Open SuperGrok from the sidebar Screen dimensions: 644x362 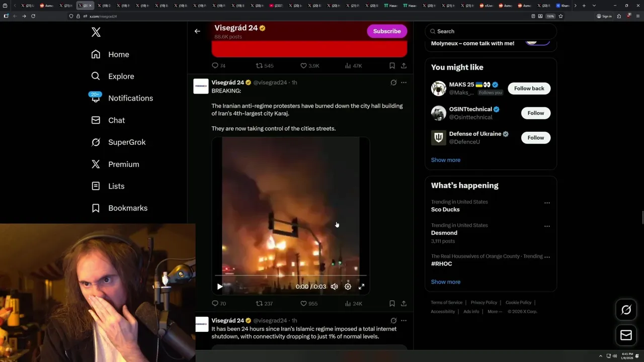coord(118,142)
